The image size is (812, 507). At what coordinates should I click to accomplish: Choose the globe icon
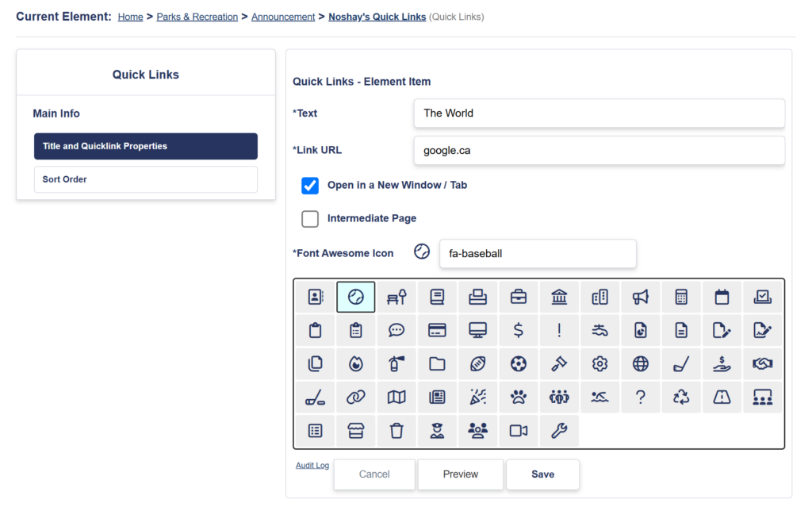(x=641, y=363)
